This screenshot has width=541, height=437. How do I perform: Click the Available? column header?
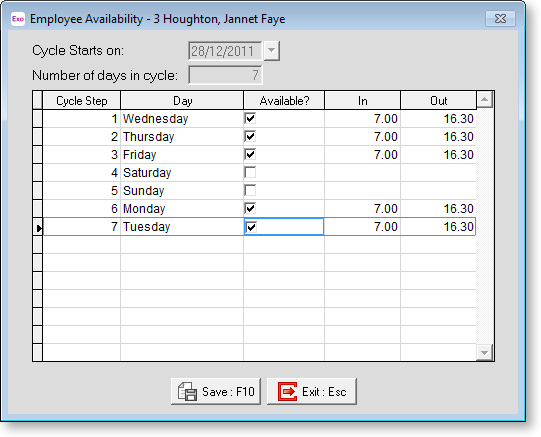(284, 101)
